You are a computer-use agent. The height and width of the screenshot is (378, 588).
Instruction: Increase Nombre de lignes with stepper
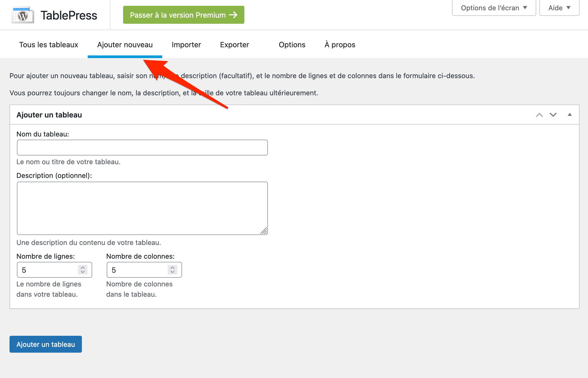(x=83, y=267)
